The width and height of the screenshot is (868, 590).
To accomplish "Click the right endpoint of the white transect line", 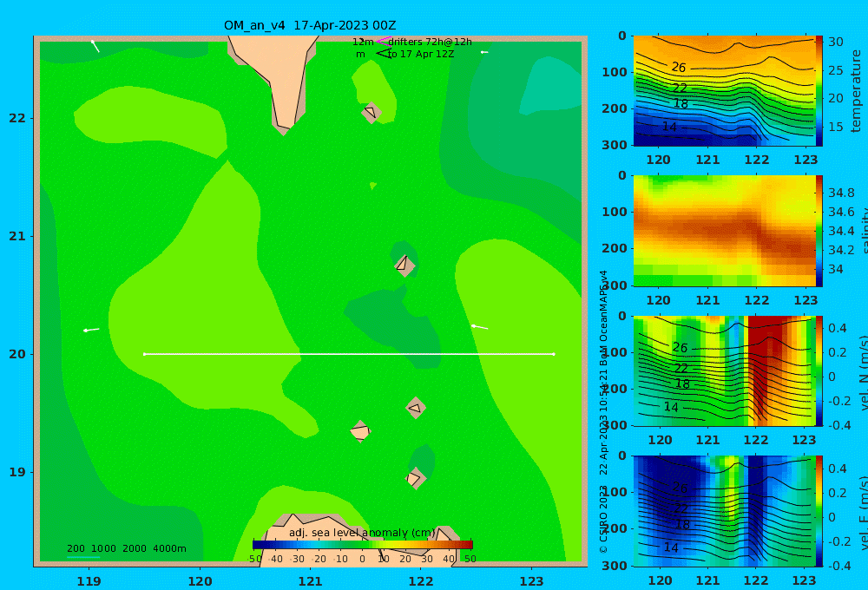I will (554, 354).
